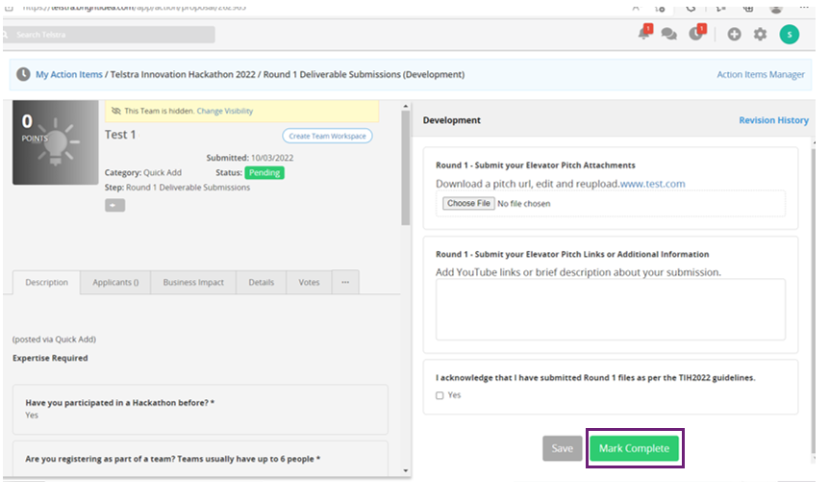Click the left panel scrollbar thumb
829x504 pixels.
click(406, 168)
